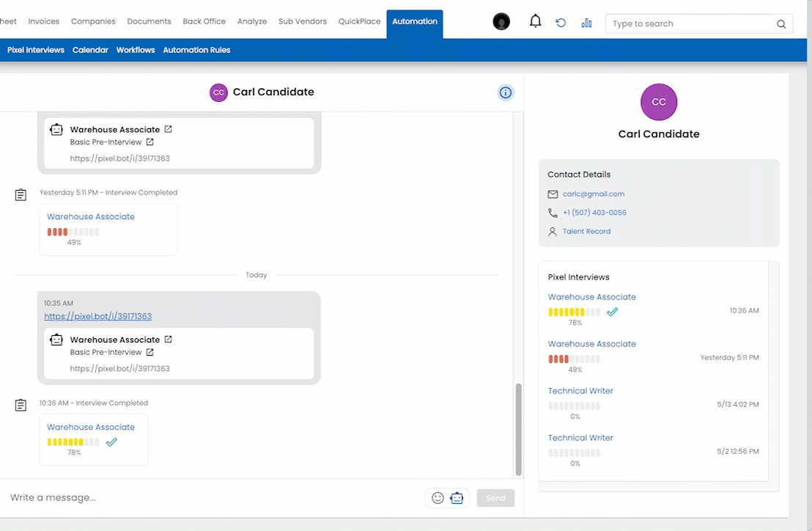812x531 pixels.
Task: Click the bot icon in the 10:35 AM card
Action: pos(56,340)
